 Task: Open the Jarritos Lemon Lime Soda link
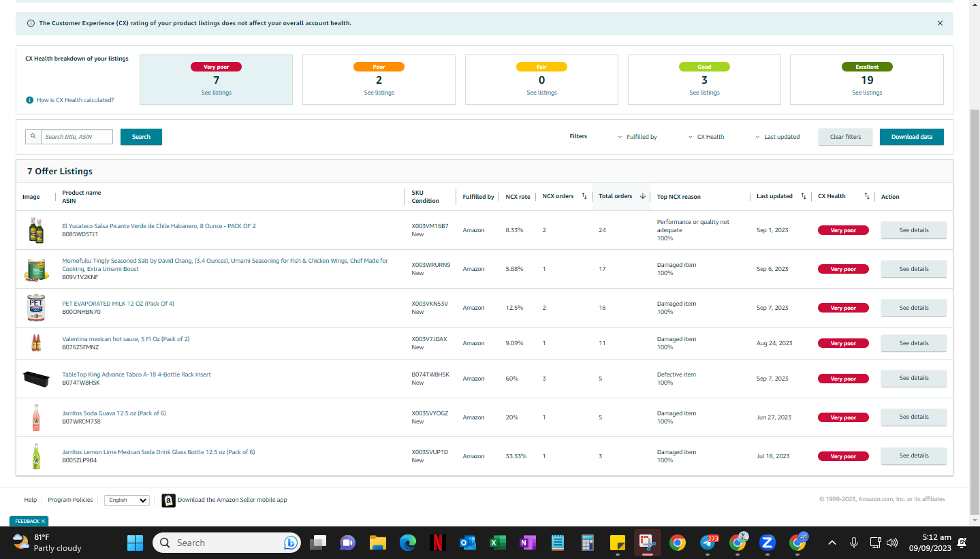(159, 452)
